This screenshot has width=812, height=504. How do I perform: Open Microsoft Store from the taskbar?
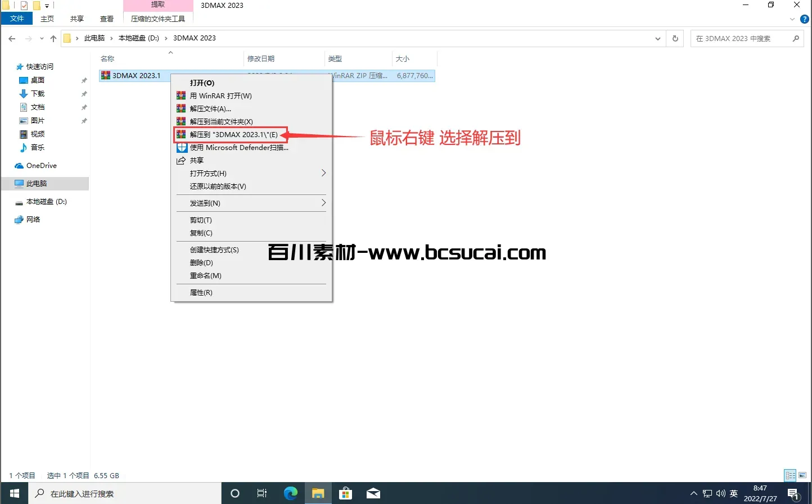(x=345, y=493)
